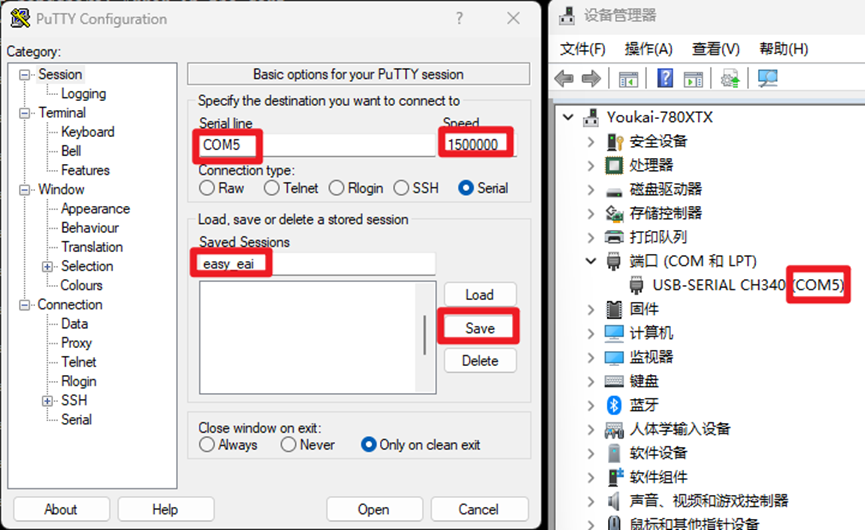
Task: Click the blue Help icon in Device Manager toolbar
Action: (x=665, y=78)
